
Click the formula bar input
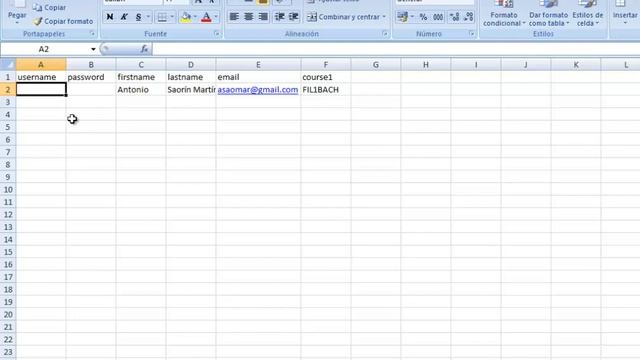396,49
